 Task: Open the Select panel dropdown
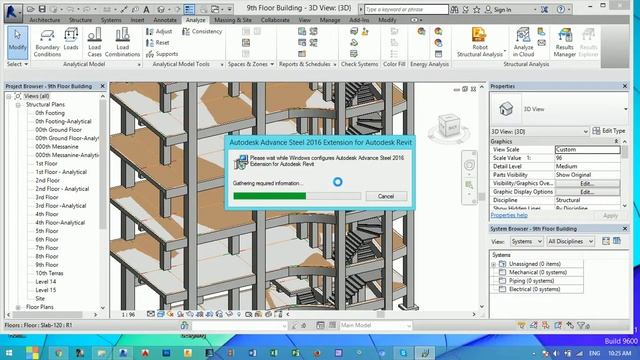pos(18,64)
